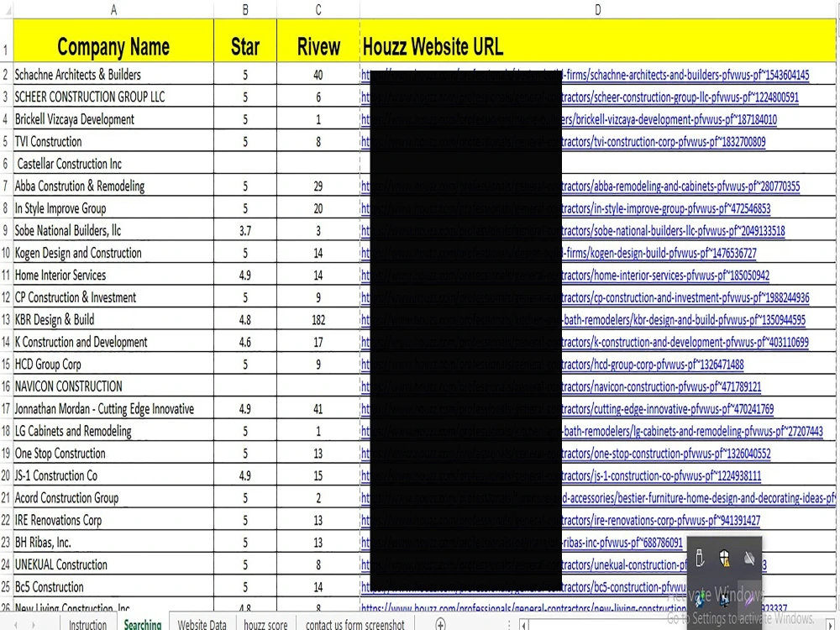Select the 29 review count for Abba

[318, 186]
